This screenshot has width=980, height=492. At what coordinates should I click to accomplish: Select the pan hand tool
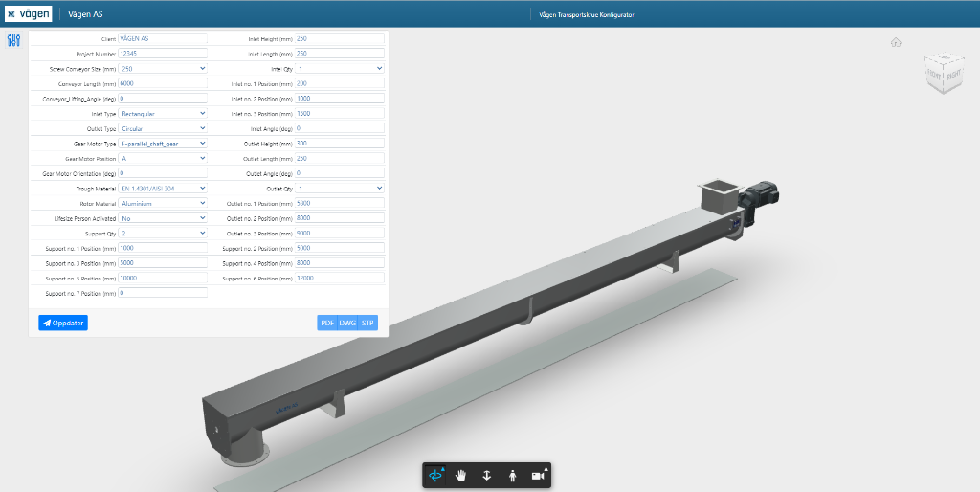(461, 476)
